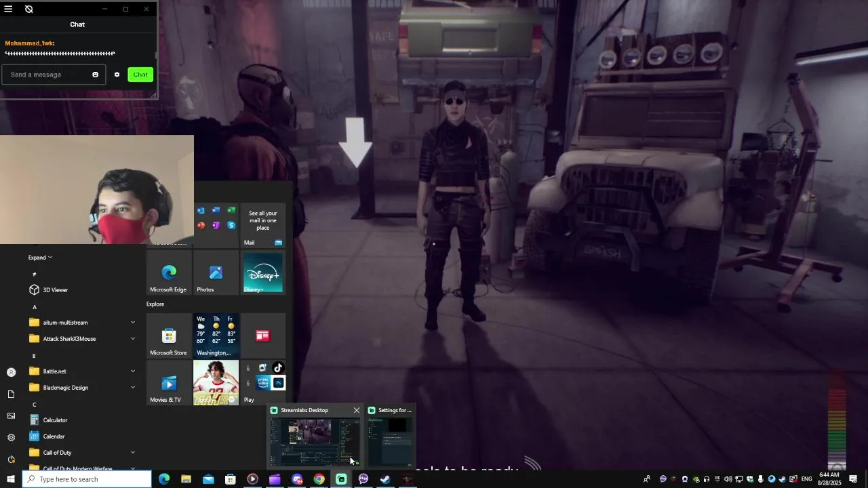Image resolution: width=868 pixels, height=488 pixels.
Task: Click Power icon in Start side rail
Action: 11,459
